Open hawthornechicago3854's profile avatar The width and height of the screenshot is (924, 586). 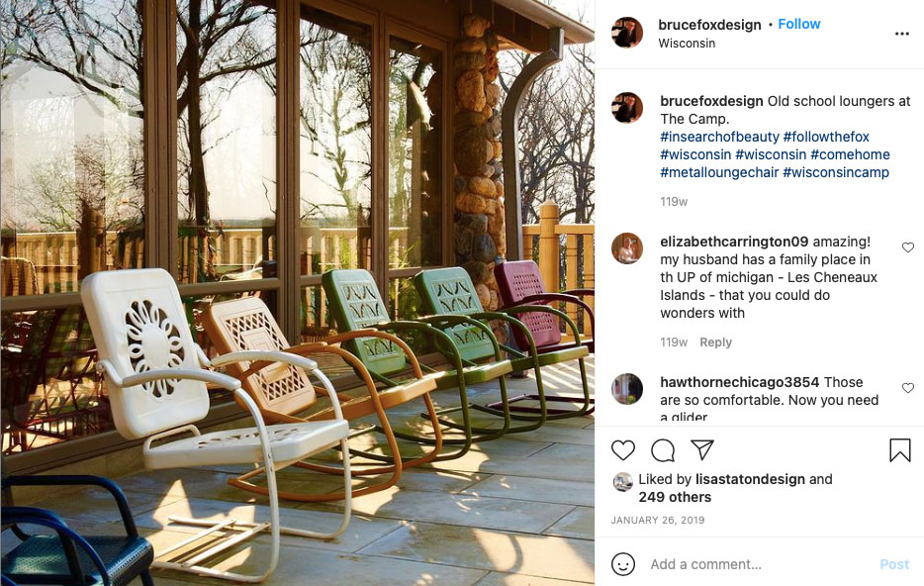[627, 389]
